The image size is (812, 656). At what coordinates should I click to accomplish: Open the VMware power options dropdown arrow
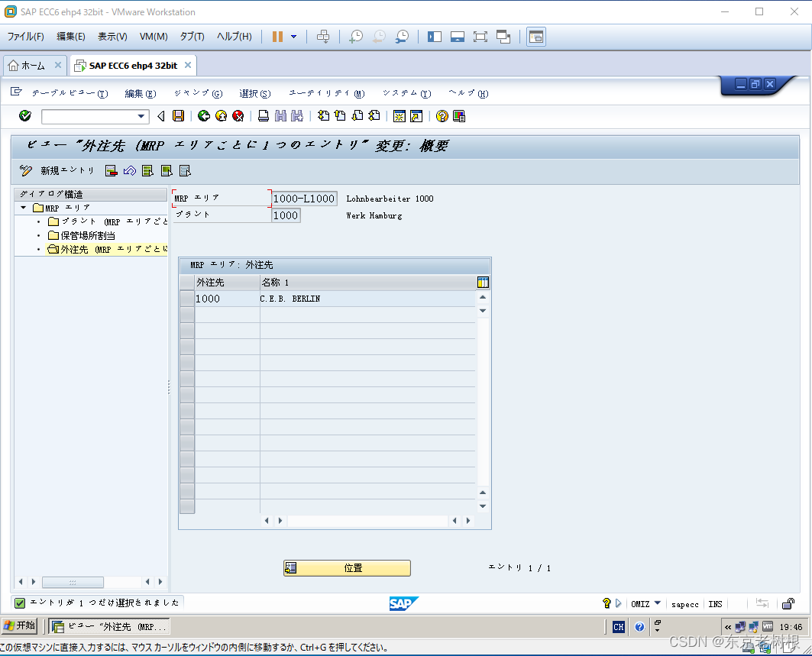293,36
